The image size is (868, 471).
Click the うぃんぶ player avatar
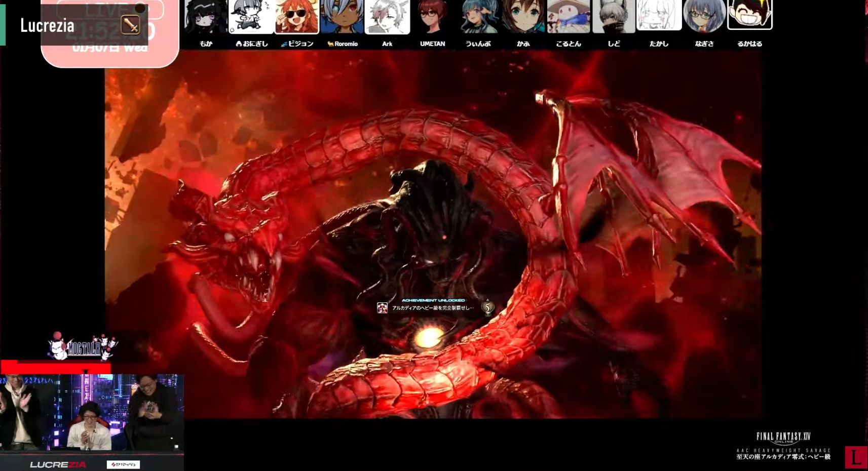click(478, 16)
